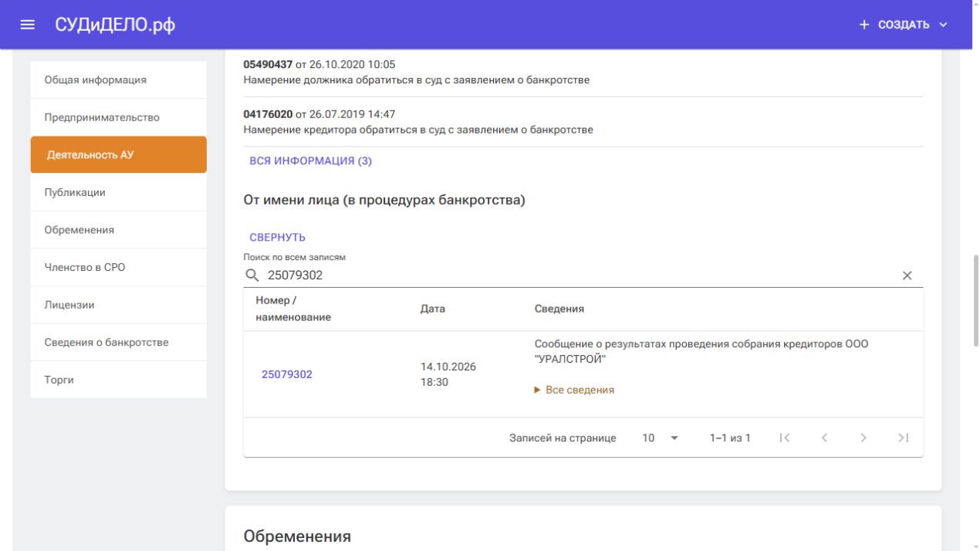
Task: Click message text about ООО "УРАЛСТРОЙ"
Action: pyautogui.click(x=701, y=352)
